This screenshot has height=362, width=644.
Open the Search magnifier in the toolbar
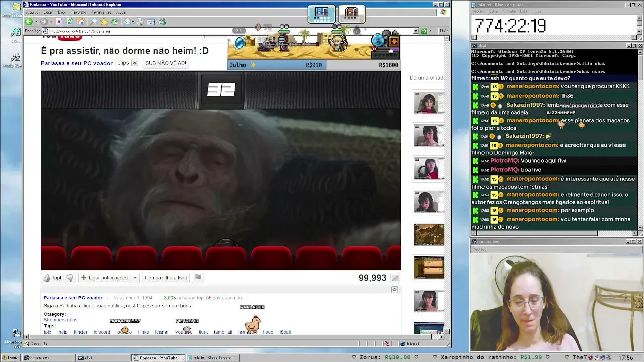(x=93, y=22)
